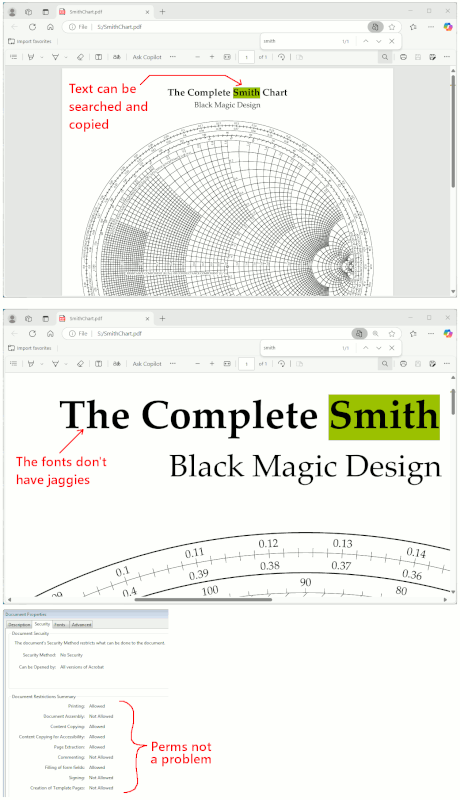Refresh the page in lower browser window
Image resolution: width=460 pixels, height=800 pixels.
click(x=32, y=334)
